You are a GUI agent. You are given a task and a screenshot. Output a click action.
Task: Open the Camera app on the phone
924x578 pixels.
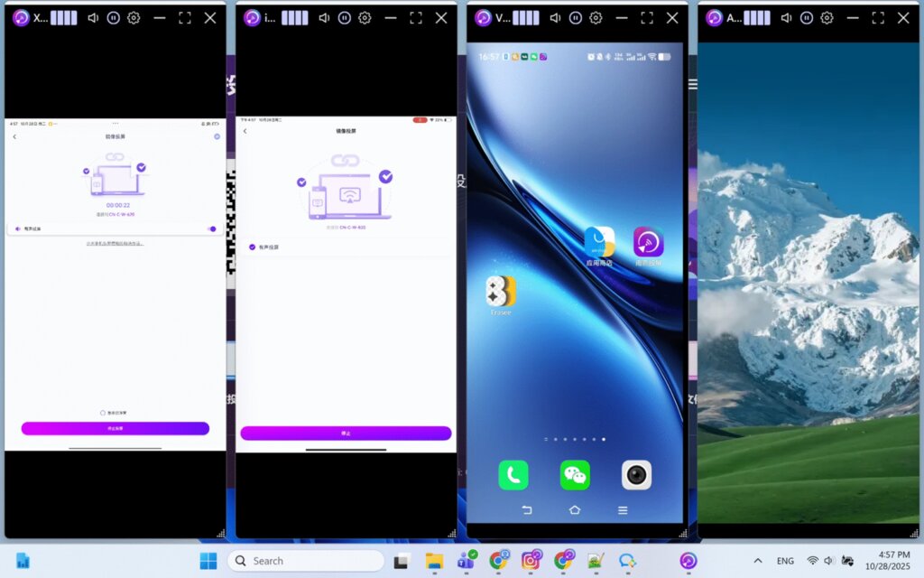(636, 475)
